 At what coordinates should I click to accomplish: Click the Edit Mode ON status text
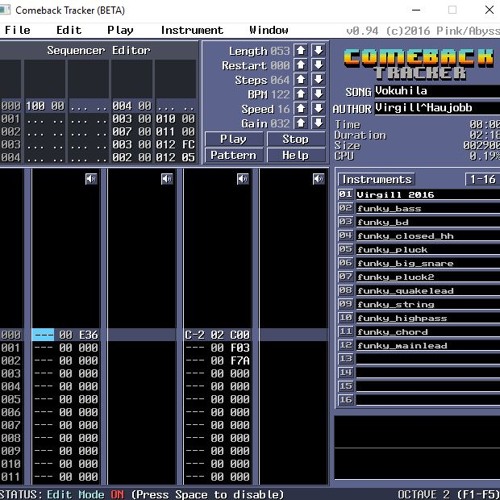point(85,494)
